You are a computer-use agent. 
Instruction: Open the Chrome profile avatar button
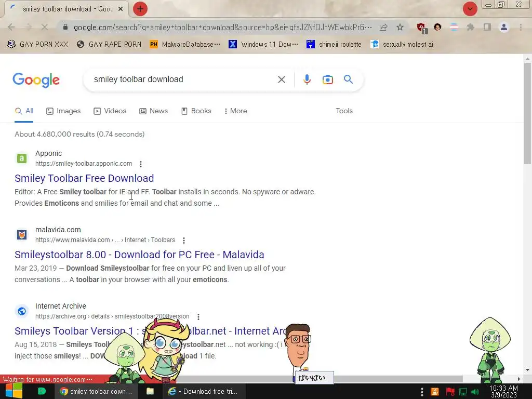pos(504,27)
